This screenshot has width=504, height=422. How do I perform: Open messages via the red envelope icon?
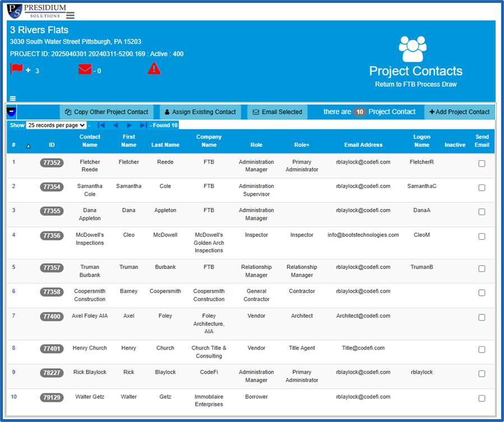85,68
